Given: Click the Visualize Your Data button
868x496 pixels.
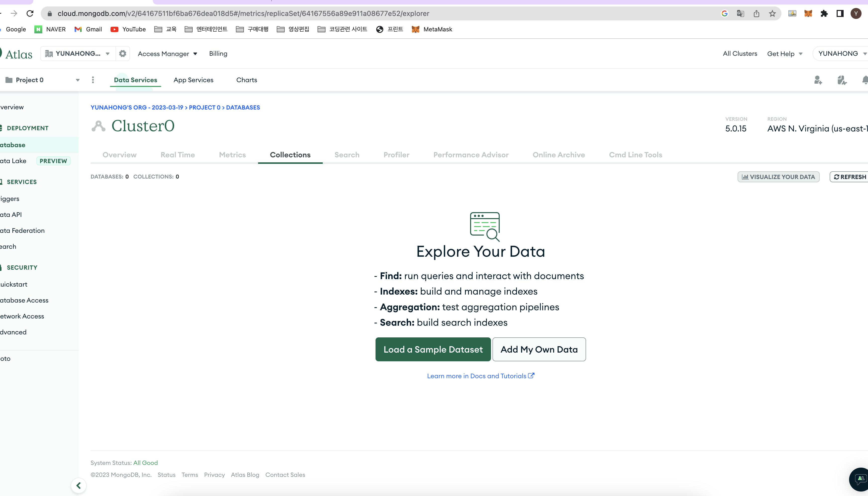Looking at the screenshot, I should 778,177.
